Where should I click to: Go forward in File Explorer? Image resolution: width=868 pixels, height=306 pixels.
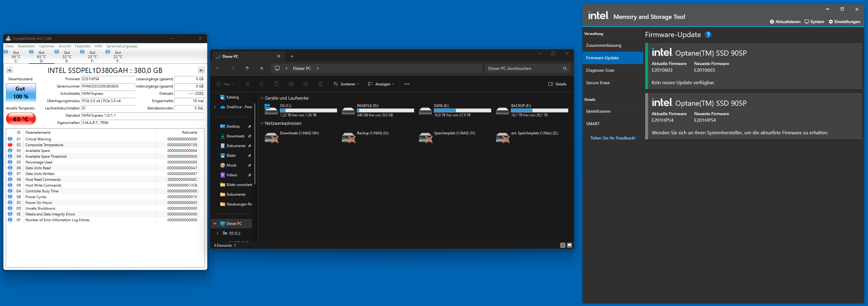point(232,68)
